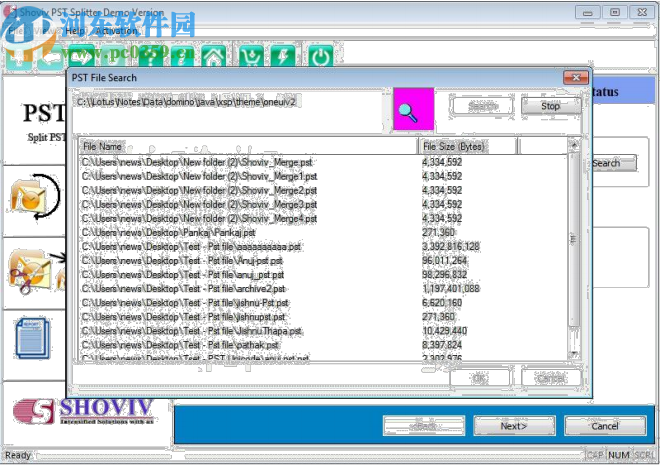
Task: Click the greyed Search button in PST File Search
Action: coord(483,106)
